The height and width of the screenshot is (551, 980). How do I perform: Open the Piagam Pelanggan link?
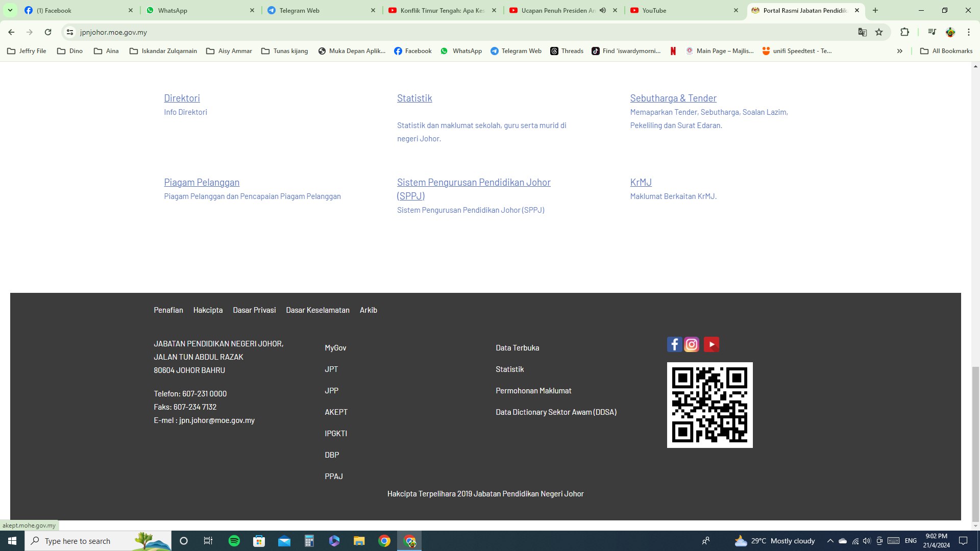click(202, 182)
